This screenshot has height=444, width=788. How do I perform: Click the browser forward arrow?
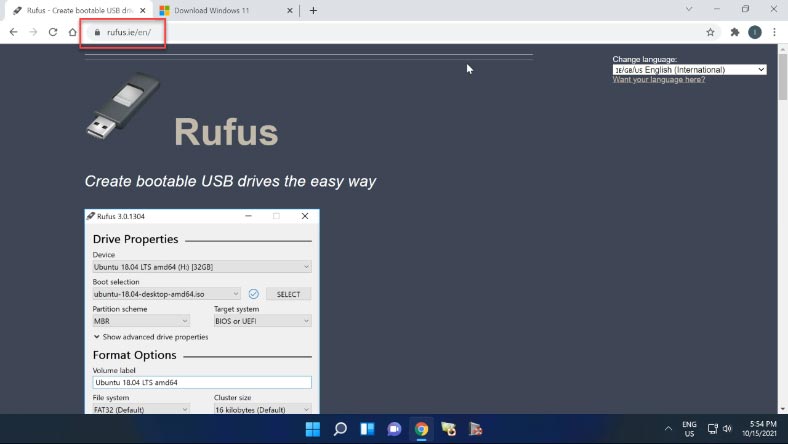33,32
